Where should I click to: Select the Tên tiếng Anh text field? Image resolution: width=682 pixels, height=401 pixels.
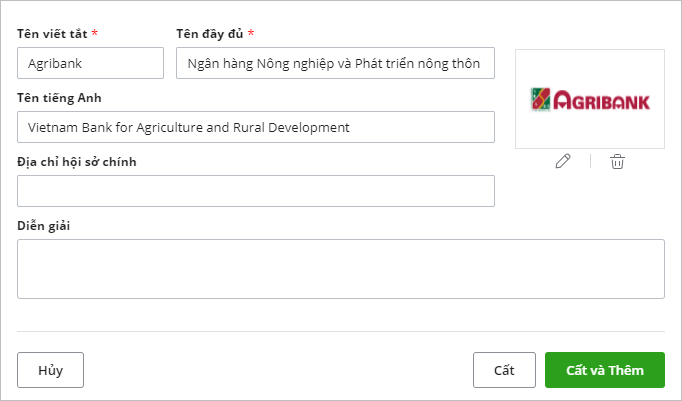pyautogui.click(x=256, y=127)
